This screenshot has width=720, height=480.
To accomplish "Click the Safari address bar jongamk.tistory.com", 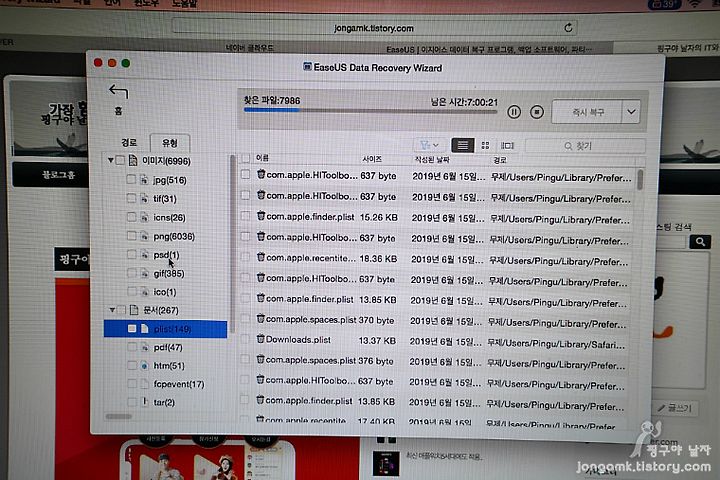I will click(x=374, y=28).
